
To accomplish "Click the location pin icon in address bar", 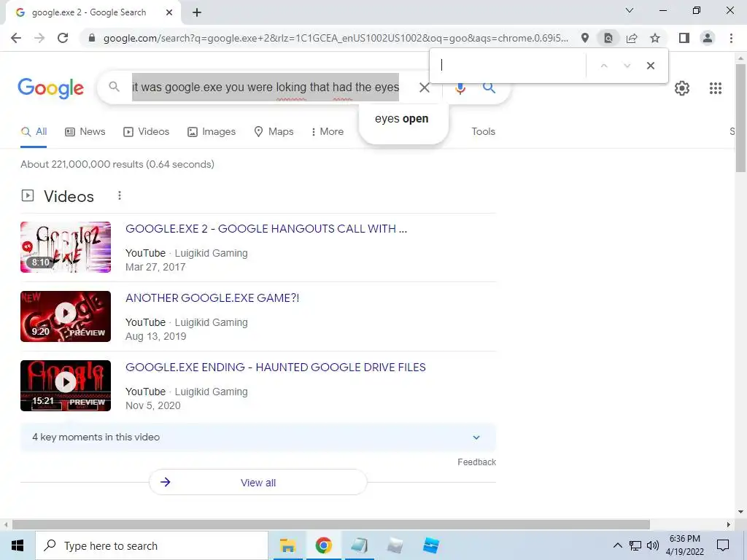I will pyautogui.click(x=585, y=38).
